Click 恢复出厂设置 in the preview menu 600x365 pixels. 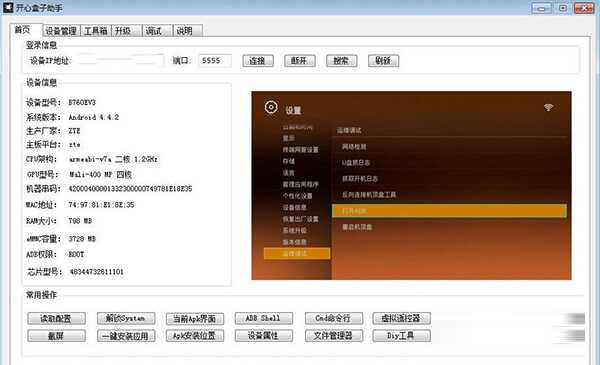300,219
